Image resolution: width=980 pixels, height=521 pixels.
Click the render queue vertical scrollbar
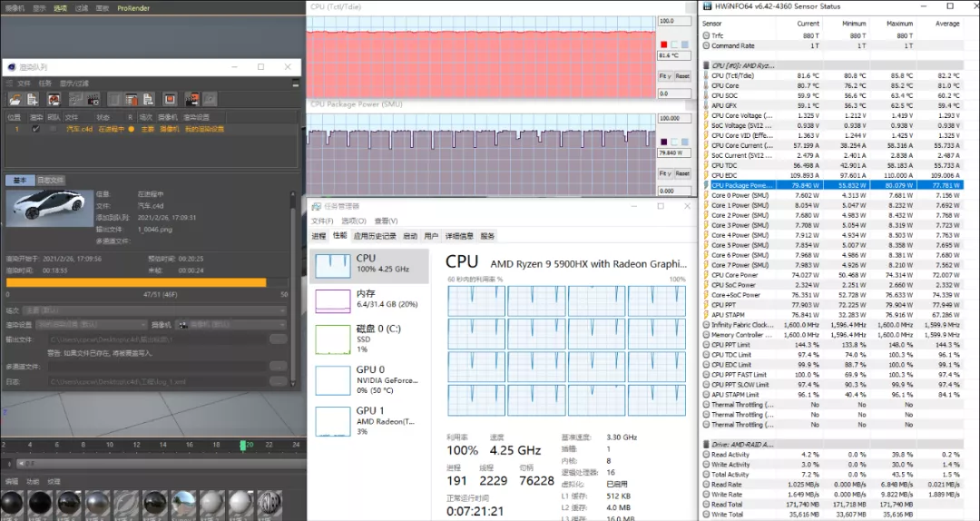click(x=292, y=288)
